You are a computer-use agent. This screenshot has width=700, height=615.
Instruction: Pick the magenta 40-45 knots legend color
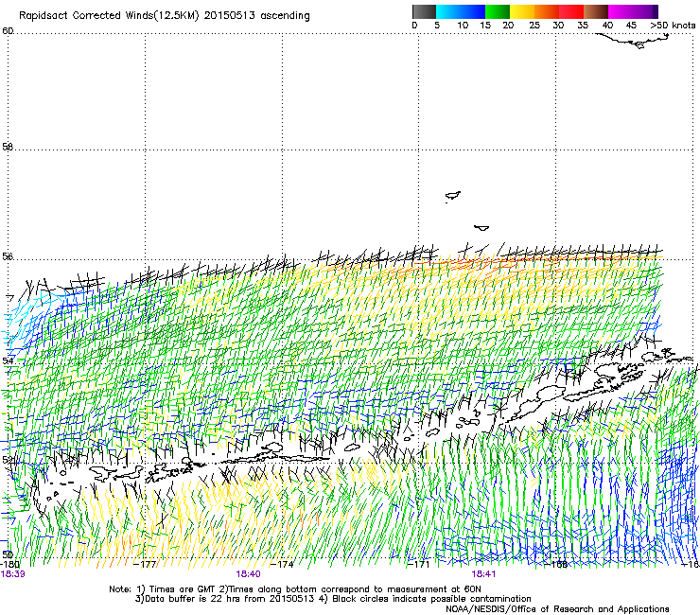pos(621,11)
